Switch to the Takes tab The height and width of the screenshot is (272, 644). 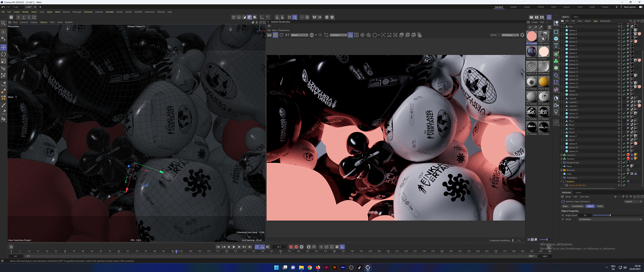576,17
